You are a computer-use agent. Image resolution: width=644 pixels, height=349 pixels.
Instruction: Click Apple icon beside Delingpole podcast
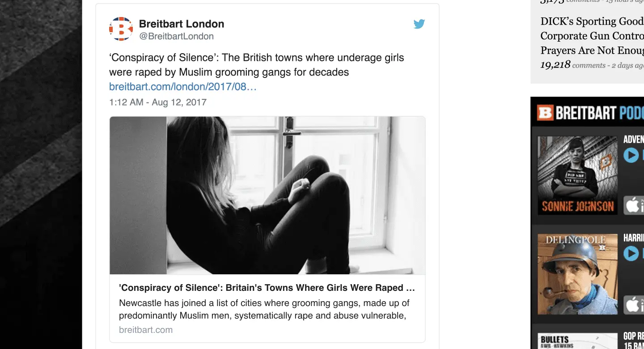coord(634,305)
